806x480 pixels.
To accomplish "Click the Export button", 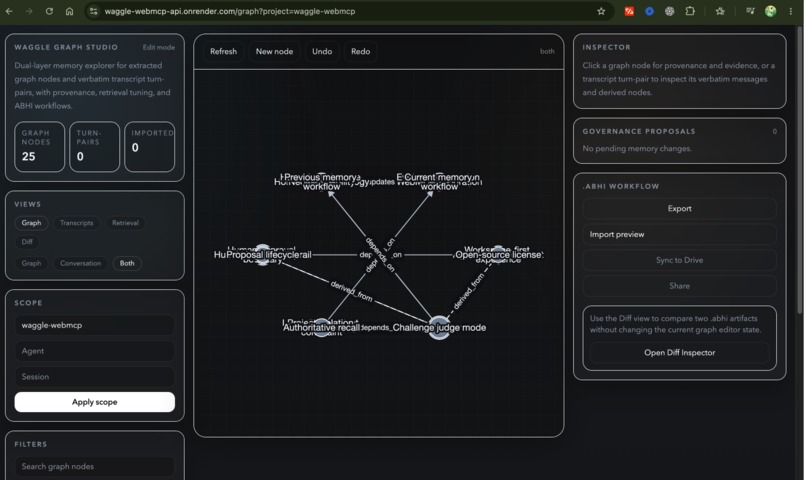I will click(x=679, y=209).
